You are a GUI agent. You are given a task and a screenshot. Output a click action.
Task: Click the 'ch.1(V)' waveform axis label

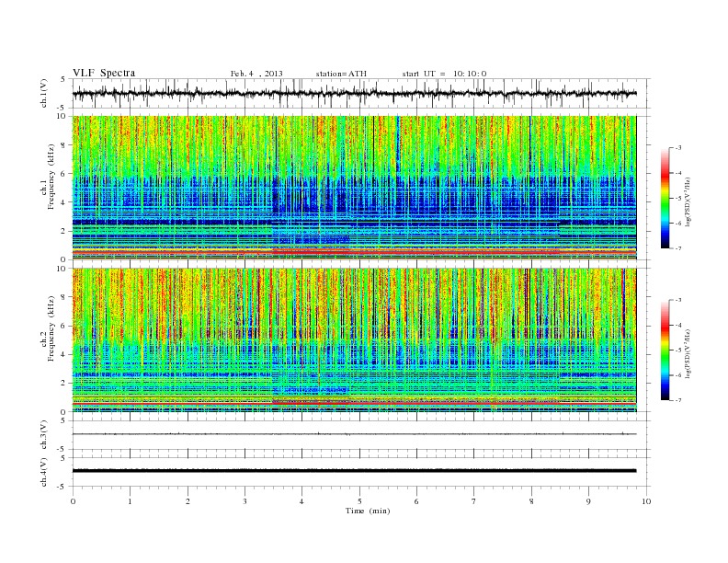pos(44,93)
